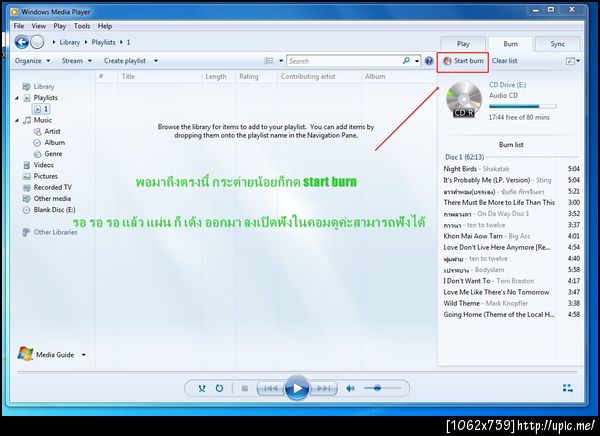This screenshot has height=436, width=600.
Task: Select playlist 1 in navigation pane
Action: pos(41,109)
